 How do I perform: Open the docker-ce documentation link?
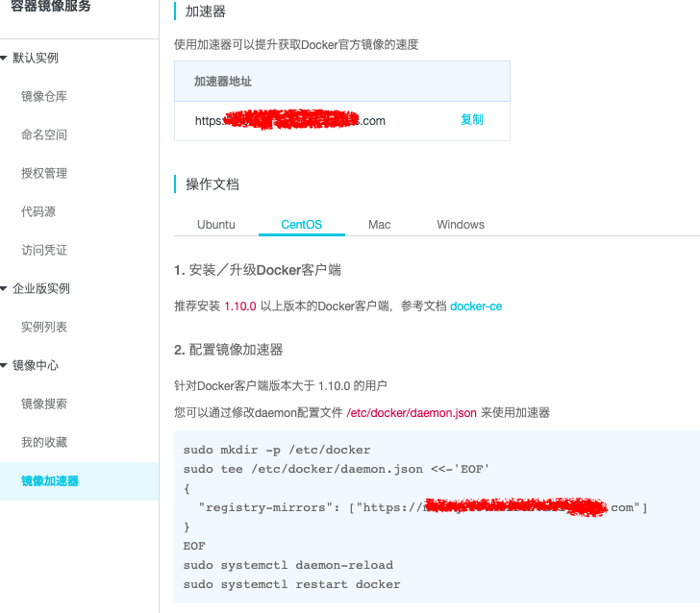tap(476, 306)
